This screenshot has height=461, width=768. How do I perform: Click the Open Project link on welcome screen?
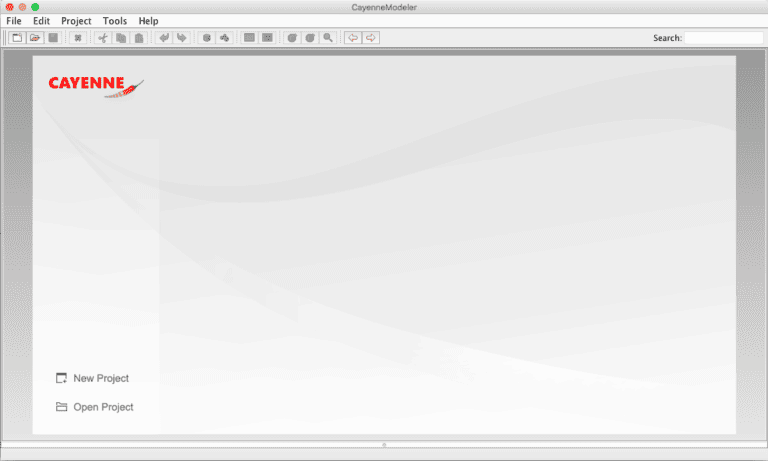(x=102, y=407)
